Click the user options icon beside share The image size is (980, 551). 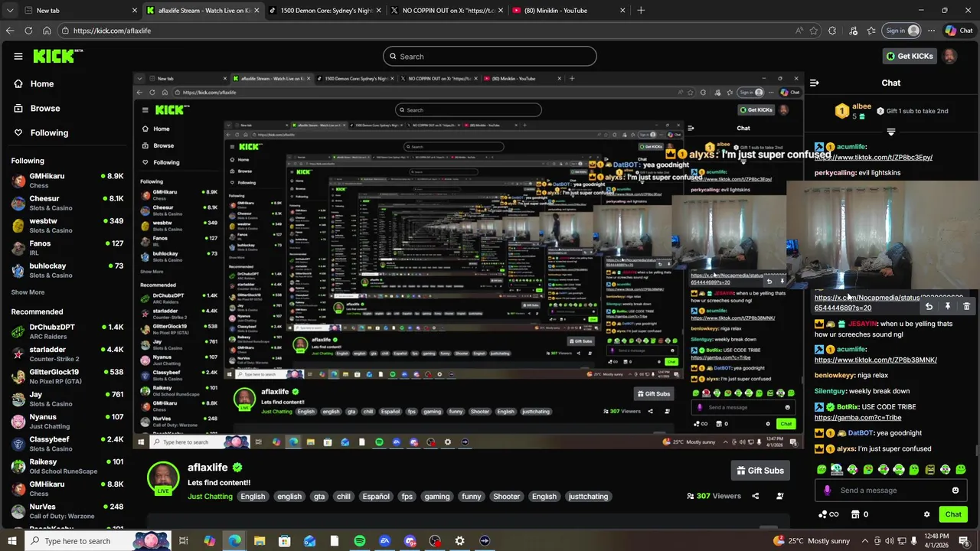click(x=780, y=496)
